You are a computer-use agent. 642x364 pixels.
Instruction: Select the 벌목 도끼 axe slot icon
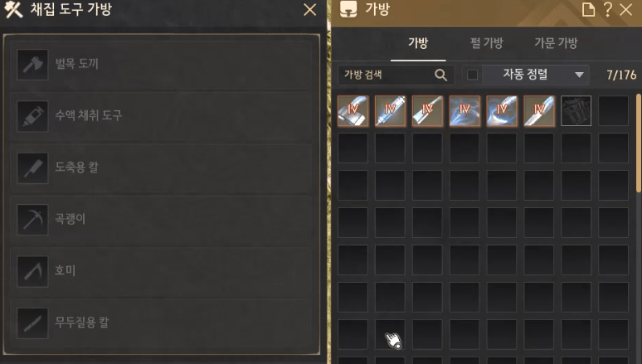pyautogui.click(x=32, y=65)
